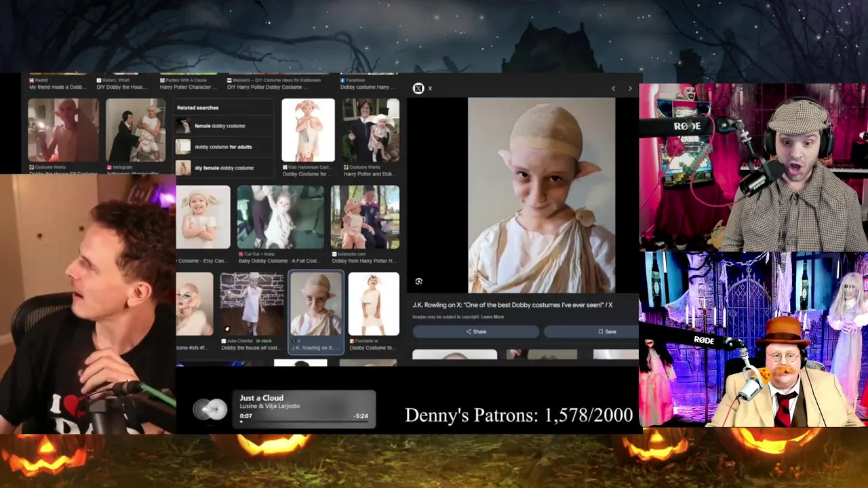Click 'DIY Harry Potter Dobby Costume' Maskerix caption
Viewport: 868px width, 488px height.
267,87
